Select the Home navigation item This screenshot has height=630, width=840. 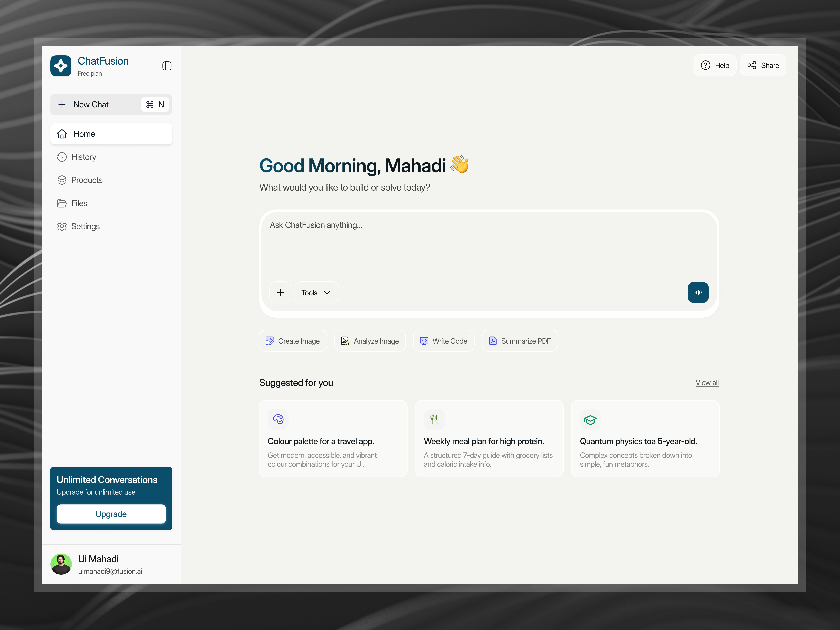coord(111,134)
